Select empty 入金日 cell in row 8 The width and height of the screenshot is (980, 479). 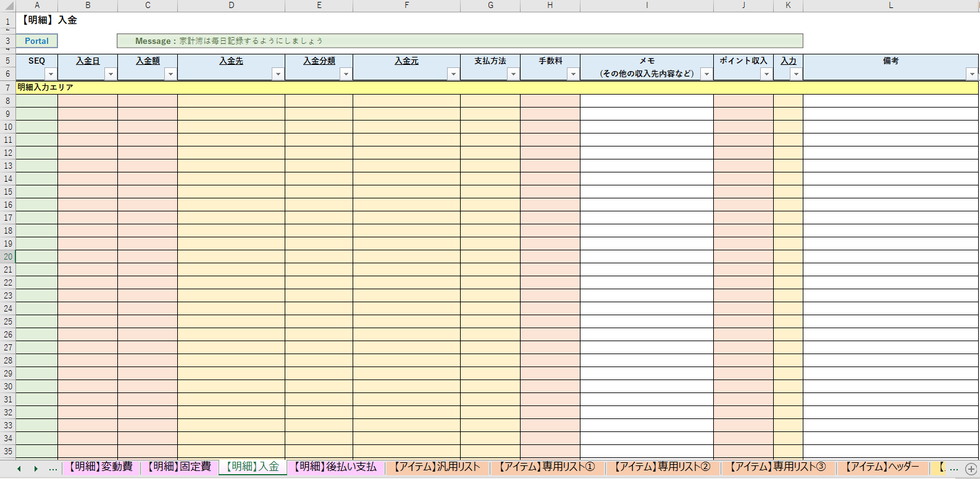(88, 101)
